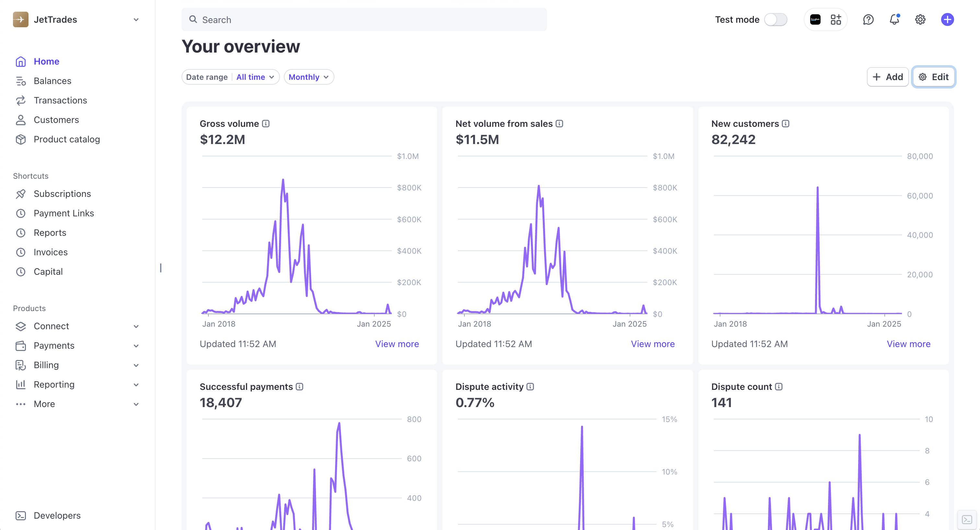This screenshot has height=530, width=980.
Task: Open settings gear icon in header
Action: [920, 19]
